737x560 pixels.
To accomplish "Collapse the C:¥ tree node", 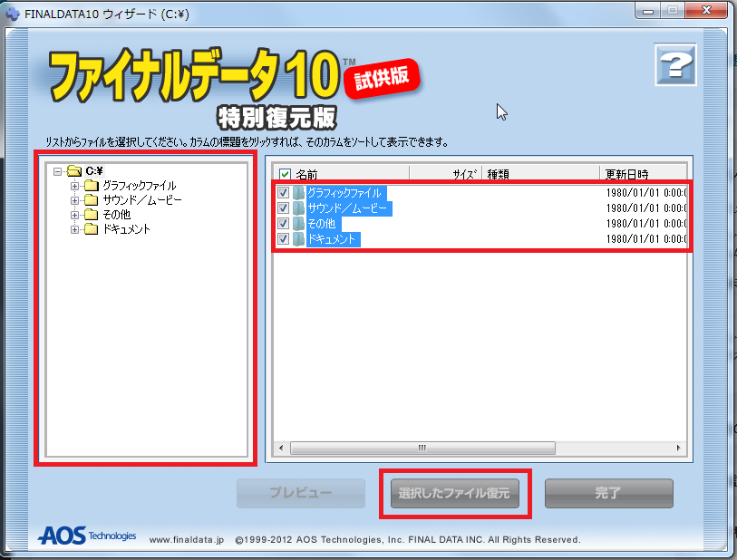I will click(x=57, y=171).
